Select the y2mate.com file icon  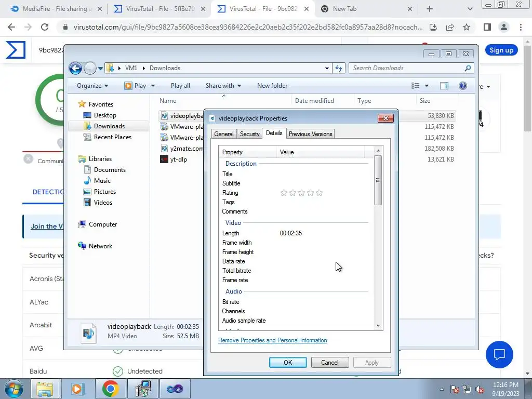(164, 148)
